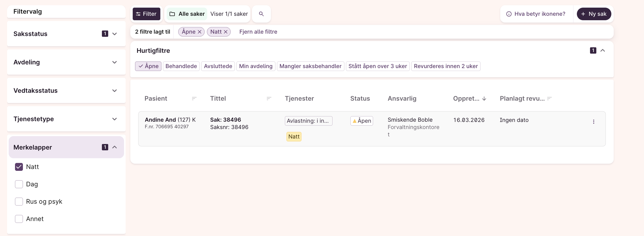Sort by Pasient column icon
The image size is (644, 236).
point(194,99)
